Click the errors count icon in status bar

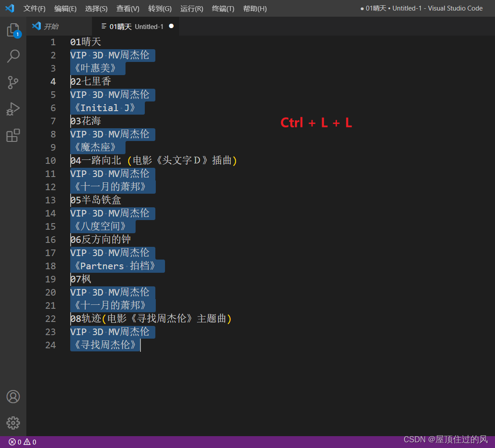pos(15,442)
